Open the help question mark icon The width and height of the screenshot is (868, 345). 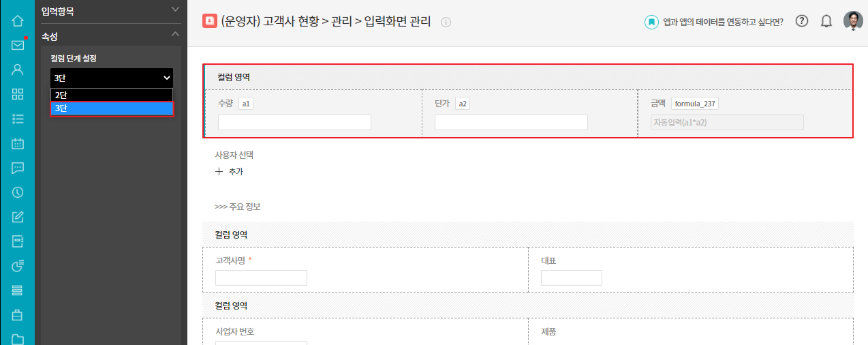coord(802,21)
